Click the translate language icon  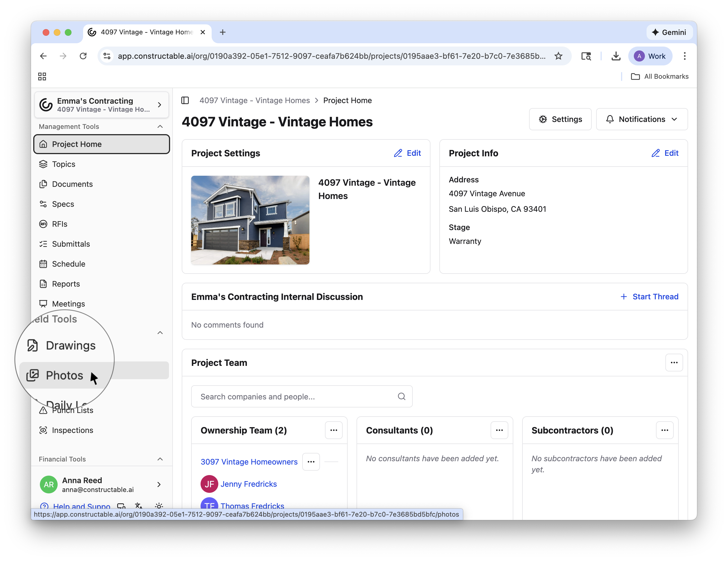139,506
